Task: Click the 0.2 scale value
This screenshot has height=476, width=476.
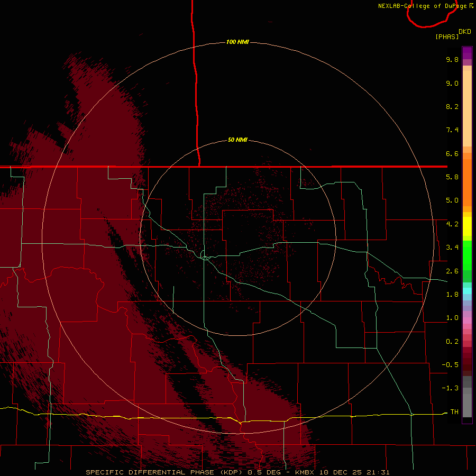Action: point(452,342)
